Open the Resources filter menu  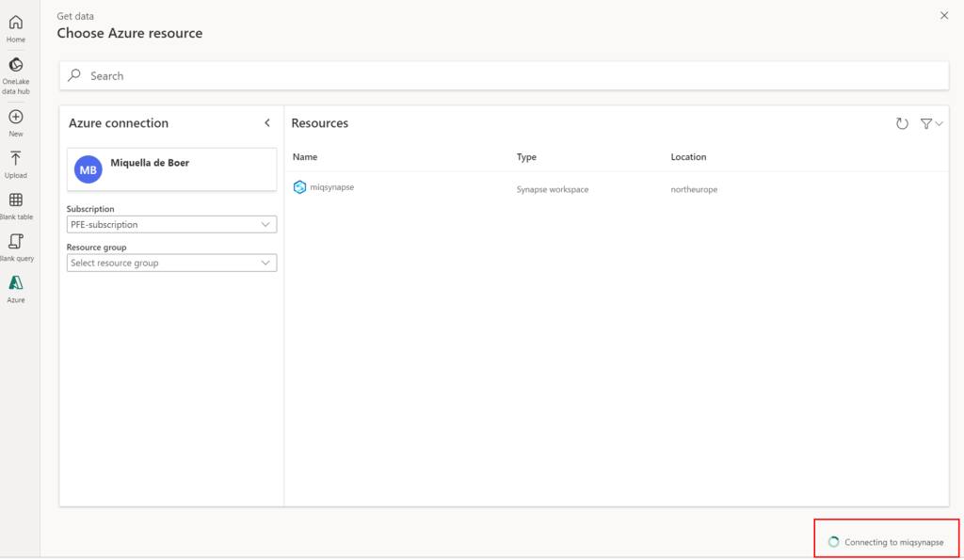point(931,123)
